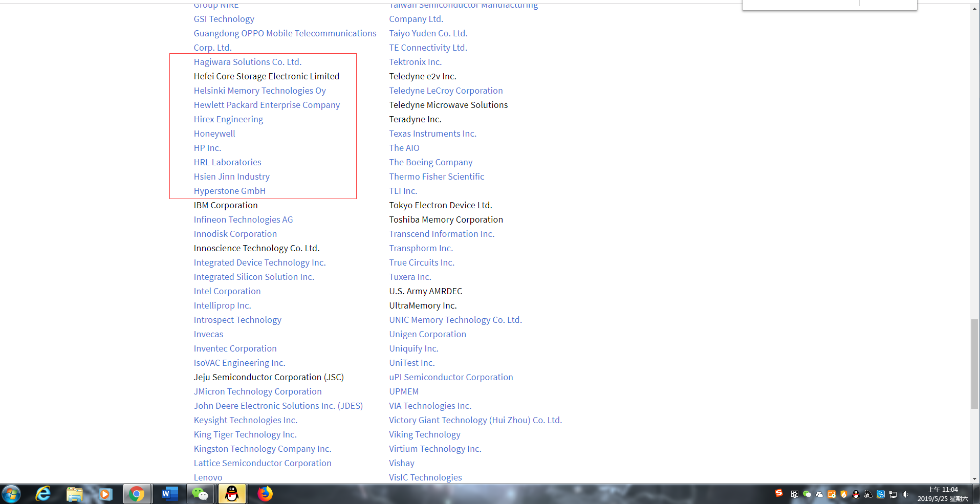Image resolution: width=980 pixels, height=504 pixels.
Task: Click the cloud sync tray icon
Action: [x=819, y=494]
